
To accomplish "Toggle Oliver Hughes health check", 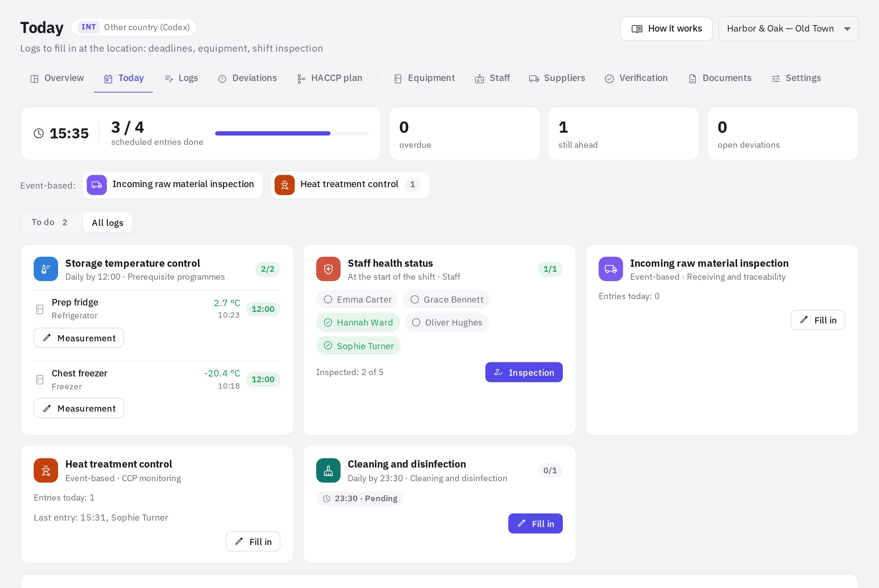I will (446, 322).
